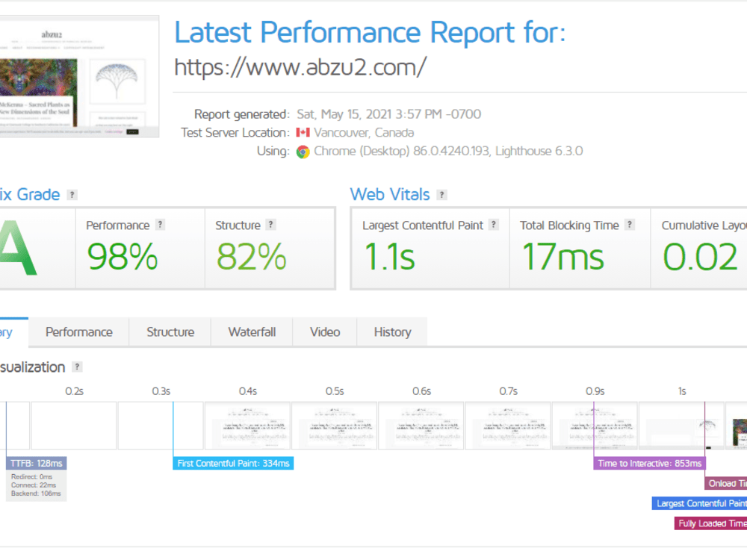
Task: Click the 0.02 Cumulative Layout Shift value
Action: 700,257
